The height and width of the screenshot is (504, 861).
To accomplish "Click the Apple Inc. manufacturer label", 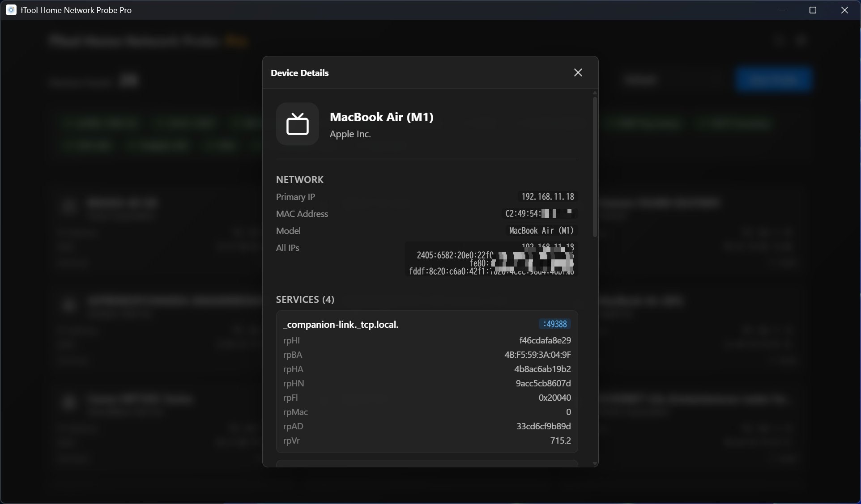I will pyautogui.click(x=350, y=134).
